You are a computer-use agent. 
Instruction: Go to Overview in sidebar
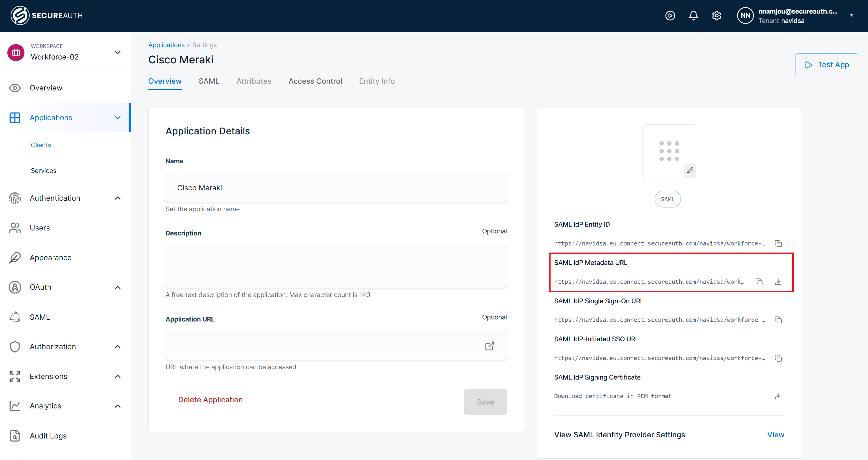point(46,88)
